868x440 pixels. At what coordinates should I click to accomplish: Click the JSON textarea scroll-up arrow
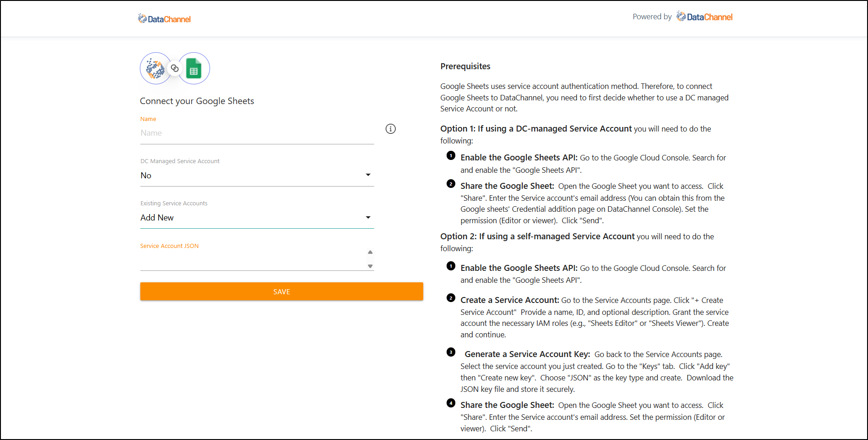(370, 252)
